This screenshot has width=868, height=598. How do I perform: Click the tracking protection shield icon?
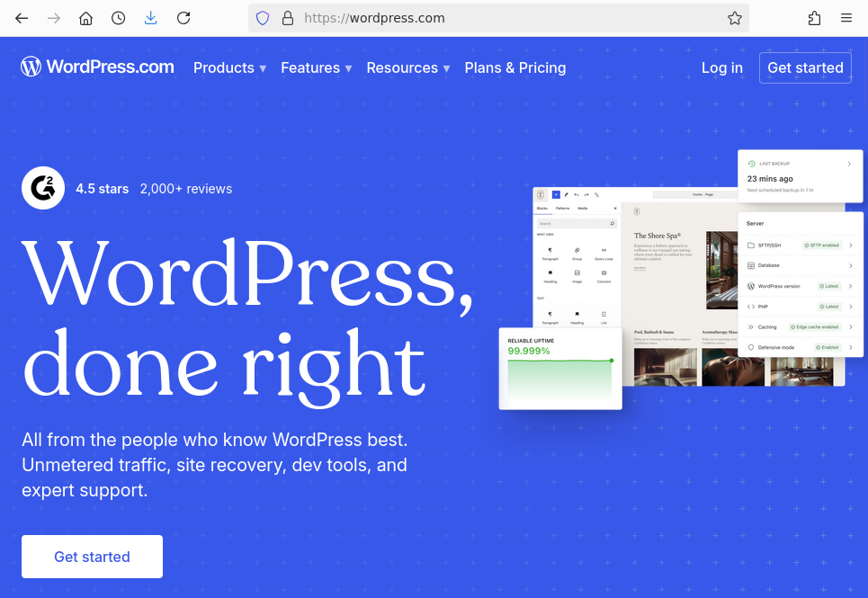coord(263,18)
